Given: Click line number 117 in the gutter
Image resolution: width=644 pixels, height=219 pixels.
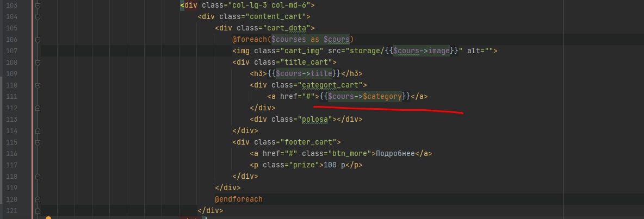Looking at the screenshot, I should [11, 165].
